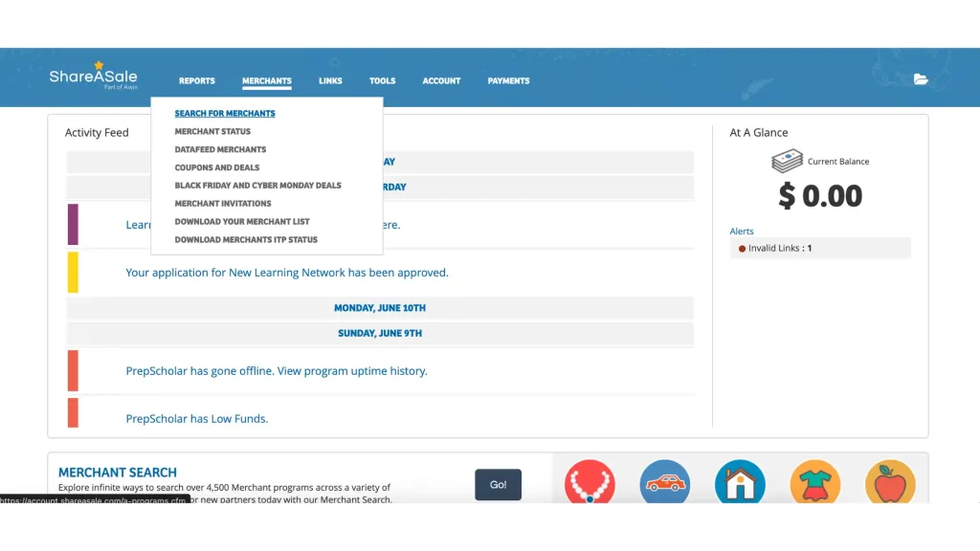Click the purple activity marker
The image size is (980, 551).
73,224
